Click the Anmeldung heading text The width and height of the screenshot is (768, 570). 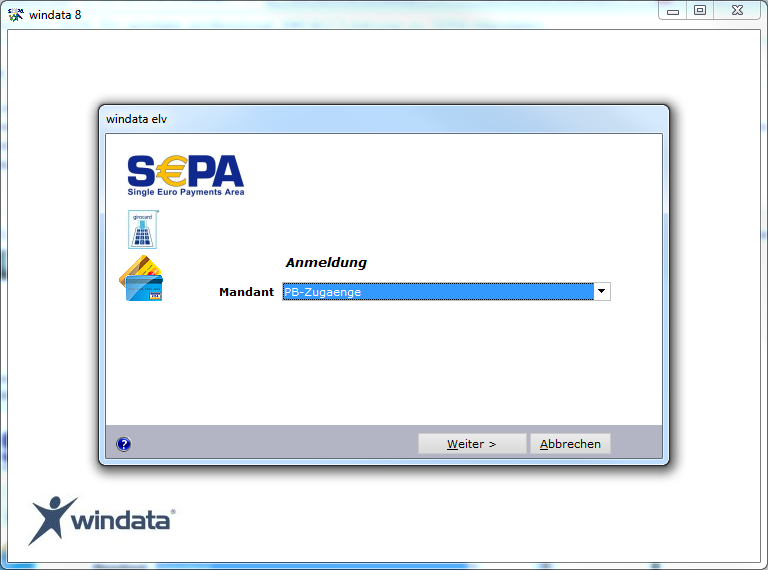(x=326, y=263)
